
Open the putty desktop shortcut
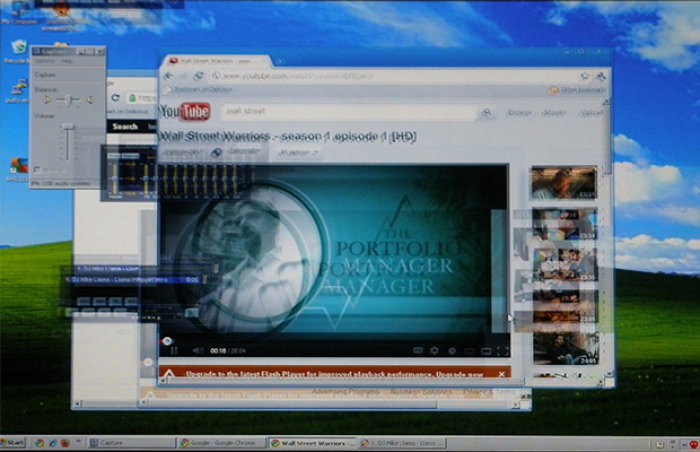pos(18,91)
